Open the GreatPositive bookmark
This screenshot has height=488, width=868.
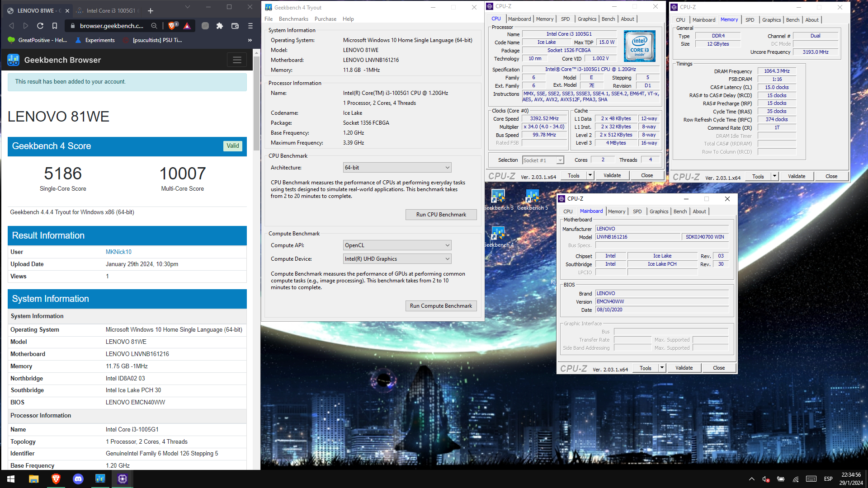point(38,40)
